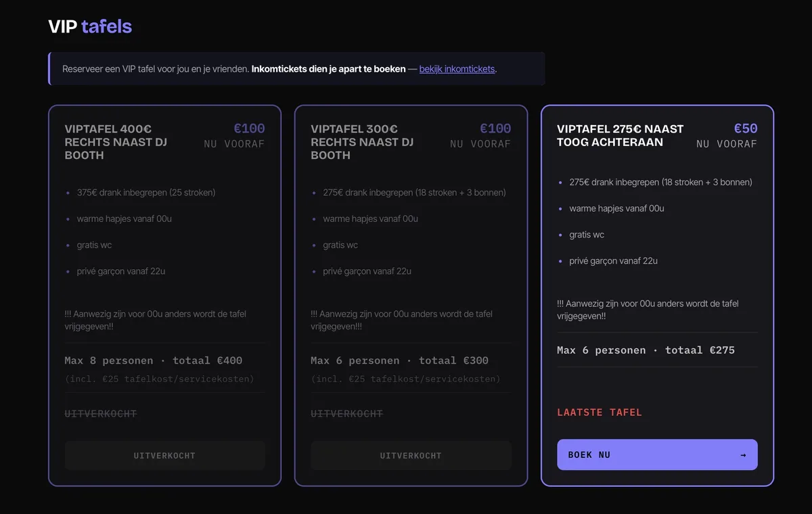Click Uitverkocht button on 400€ table card
The width and height of the screenshot is (812, 514).
pos(164,455)
